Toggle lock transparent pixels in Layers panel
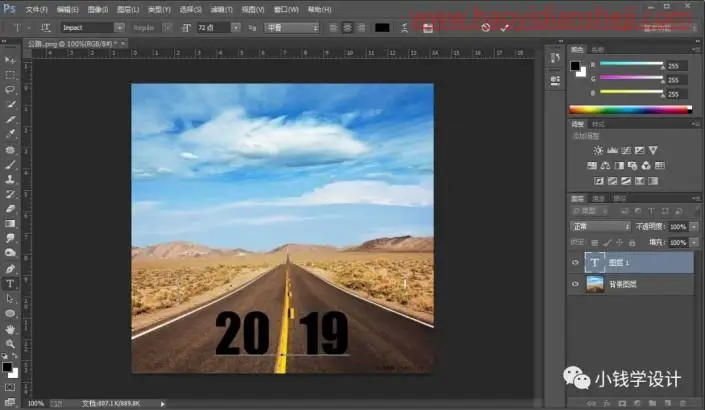 tap(594, 243)
